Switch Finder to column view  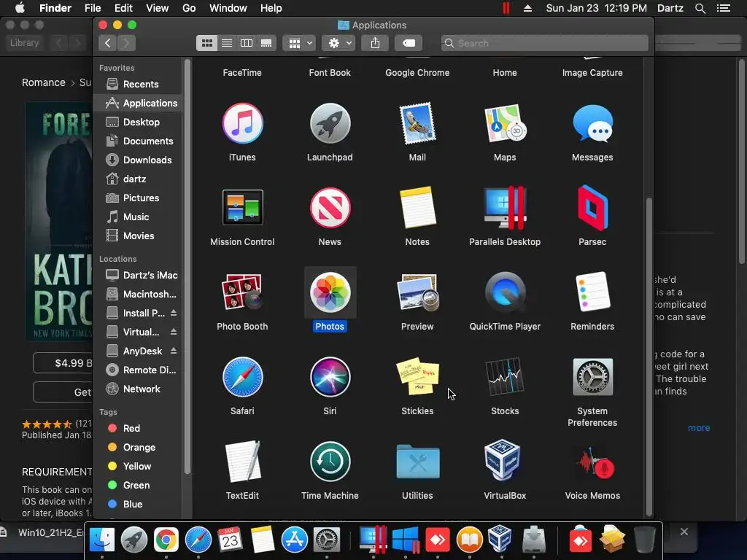click(x=247, y=43)
